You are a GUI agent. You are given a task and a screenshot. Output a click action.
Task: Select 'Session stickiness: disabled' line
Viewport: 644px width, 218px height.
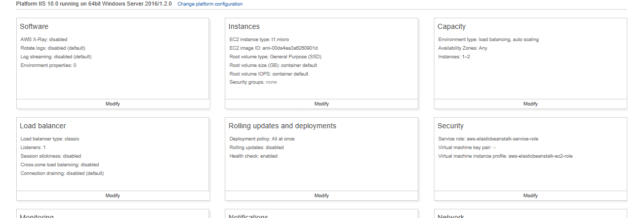coord(51,156)
